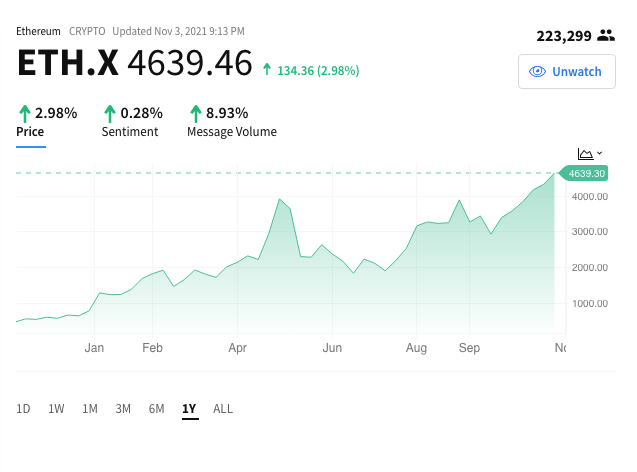
Task: Switch to 6M time range
Action: (156, 409)
